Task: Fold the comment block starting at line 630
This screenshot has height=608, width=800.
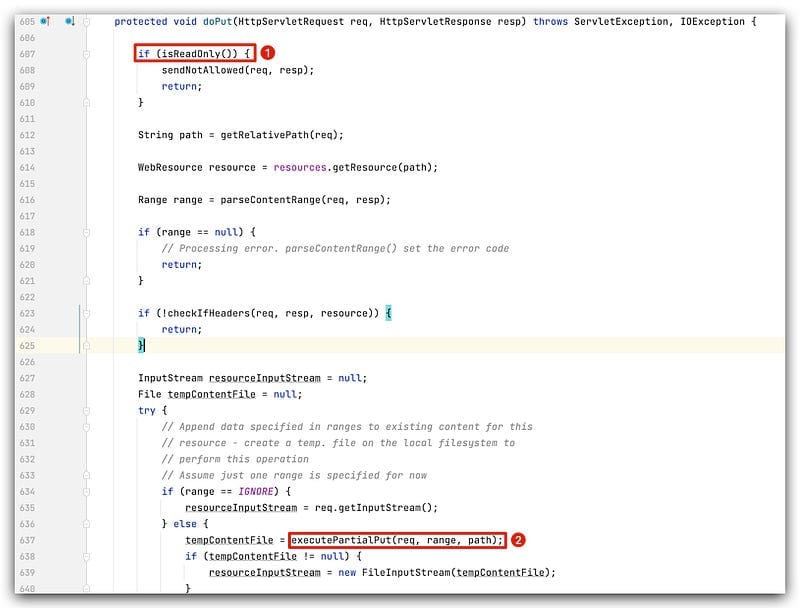Action: 87,427
